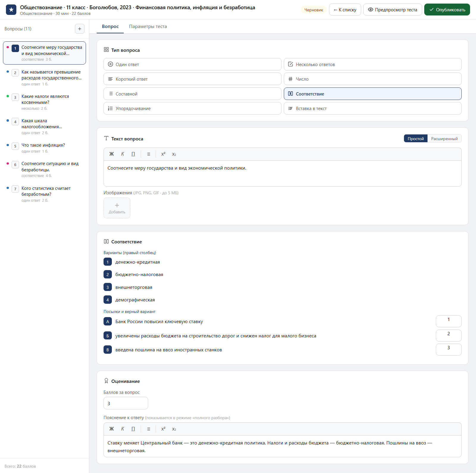Click the star logo in the header
Viewport: 476px width, 473px height.
click(11, 10)
